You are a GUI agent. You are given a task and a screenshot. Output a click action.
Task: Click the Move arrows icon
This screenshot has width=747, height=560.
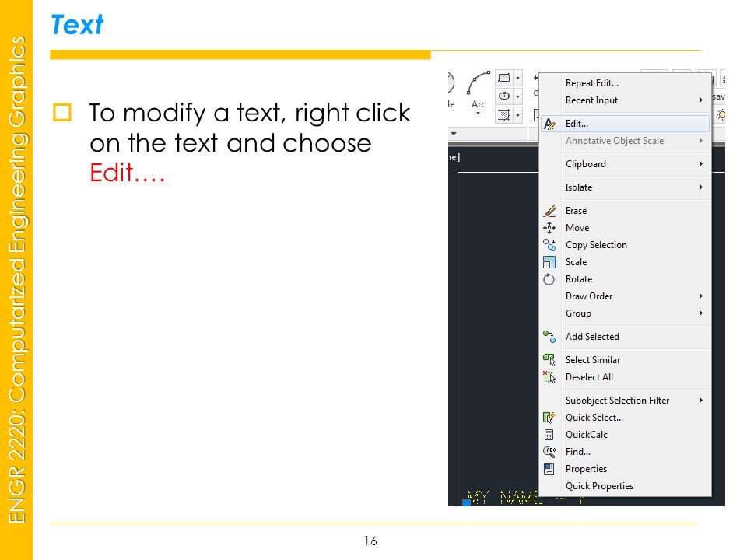pyautogui.click(x=549, y=228)
